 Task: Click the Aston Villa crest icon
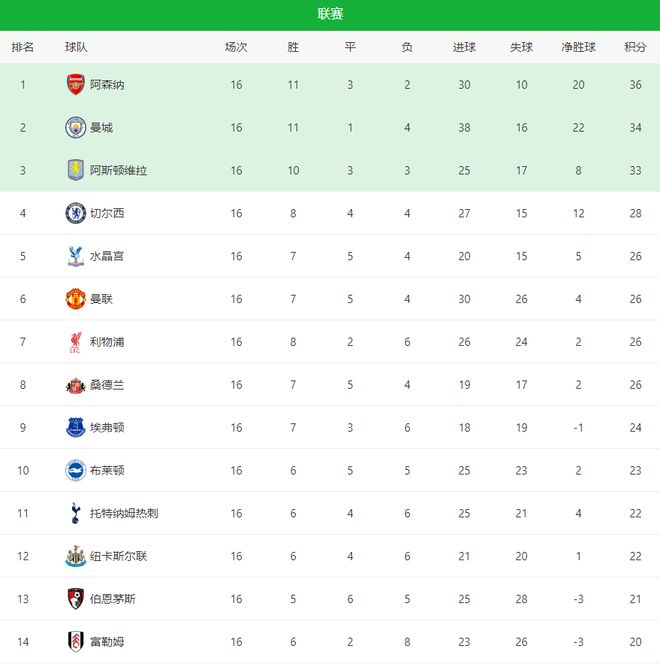click(75, 170)
